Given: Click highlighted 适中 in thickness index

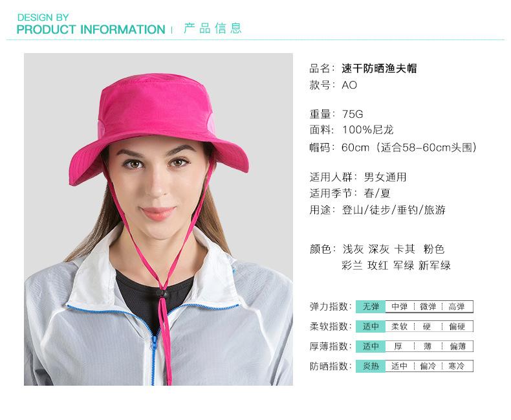Looking at the screenshot, I should [371, 346].
